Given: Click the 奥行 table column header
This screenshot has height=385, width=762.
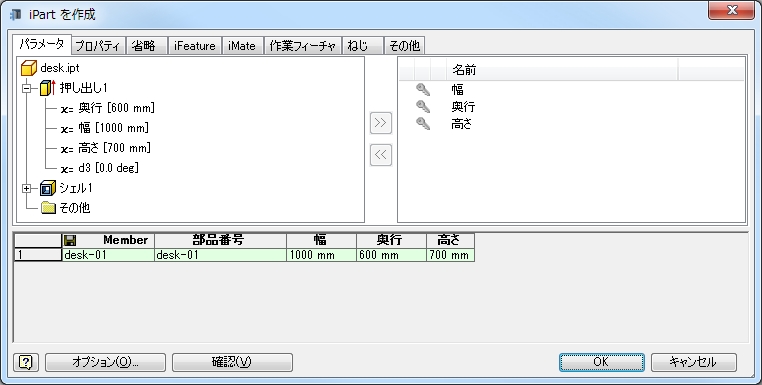Looking at the screenshot, I should (x=392, y=240).
